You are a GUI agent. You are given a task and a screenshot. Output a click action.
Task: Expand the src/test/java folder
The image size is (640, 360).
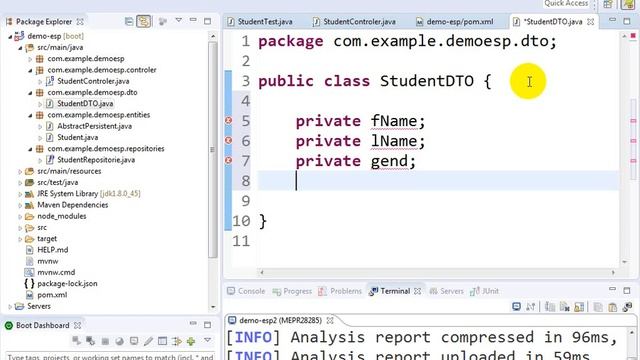(20, 183)
